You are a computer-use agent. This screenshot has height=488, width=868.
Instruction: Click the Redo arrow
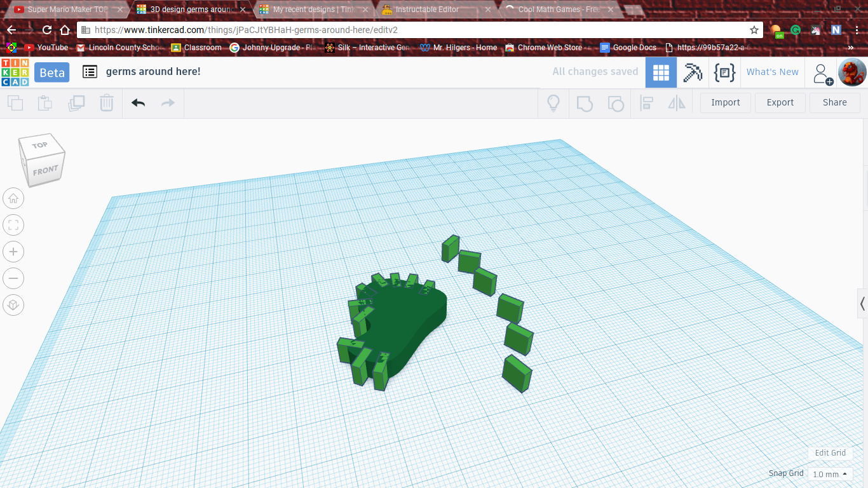pyautogui.click(x=168, y=103)
